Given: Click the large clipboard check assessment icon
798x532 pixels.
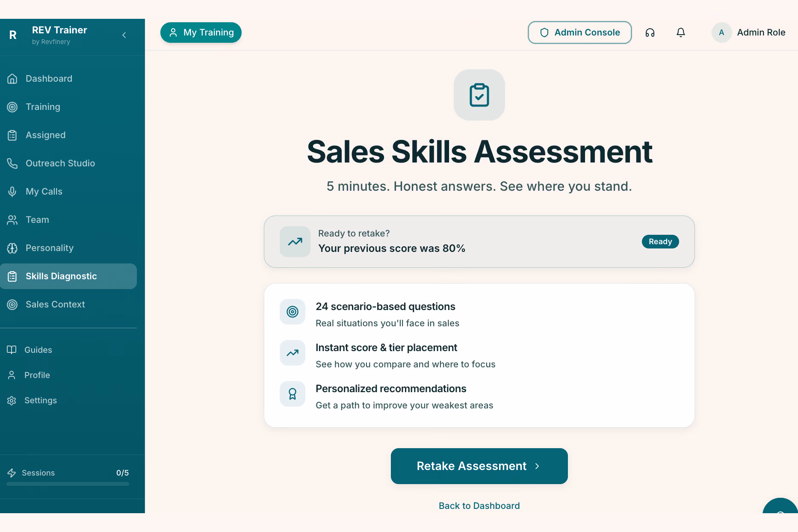Looking at the screenshot, I should (479, 95).
